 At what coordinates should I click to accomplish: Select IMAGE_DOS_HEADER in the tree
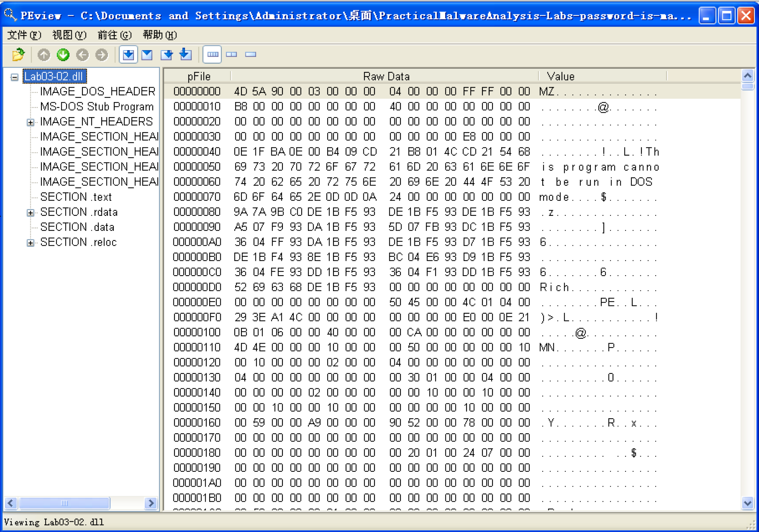(x=98, y=91)
